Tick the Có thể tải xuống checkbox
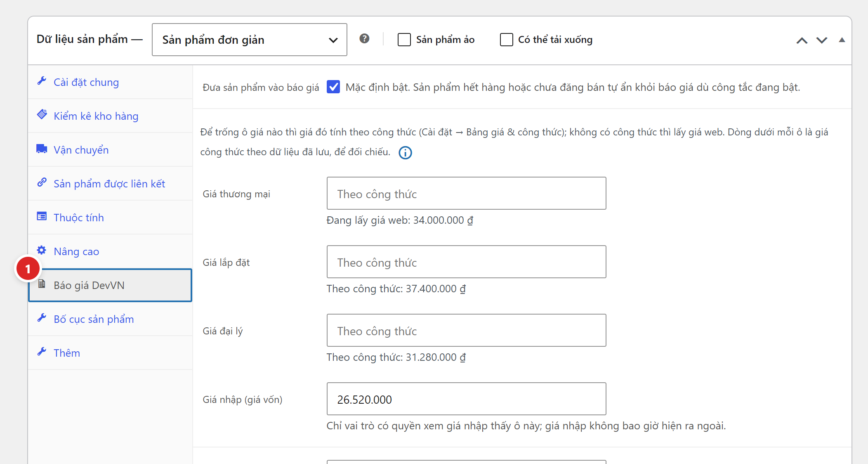Image resolution: width=868 pixels, height=464 pixels. (x=506, y=40)
